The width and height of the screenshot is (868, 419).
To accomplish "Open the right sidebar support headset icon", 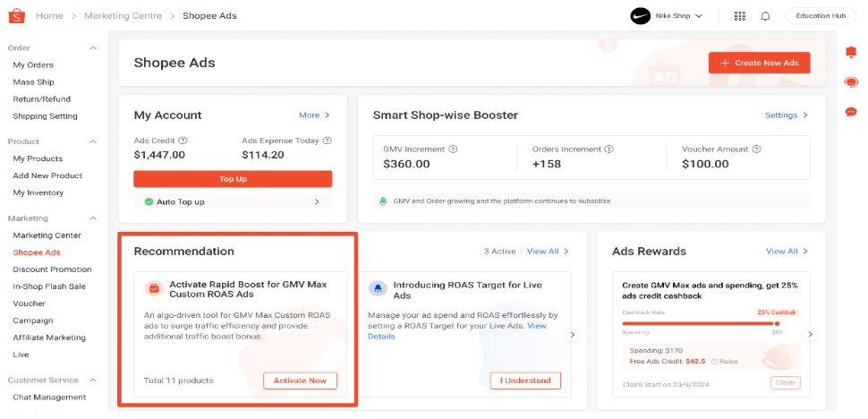I will click(851, 81).
